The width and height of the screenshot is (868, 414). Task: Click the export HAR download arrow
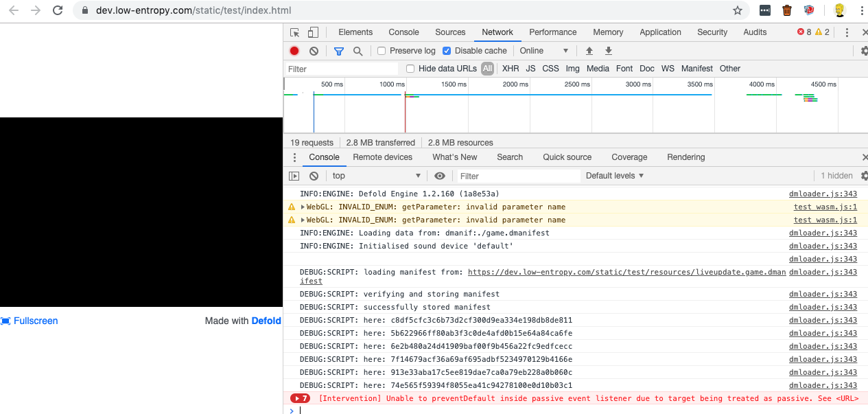(608, 51)
